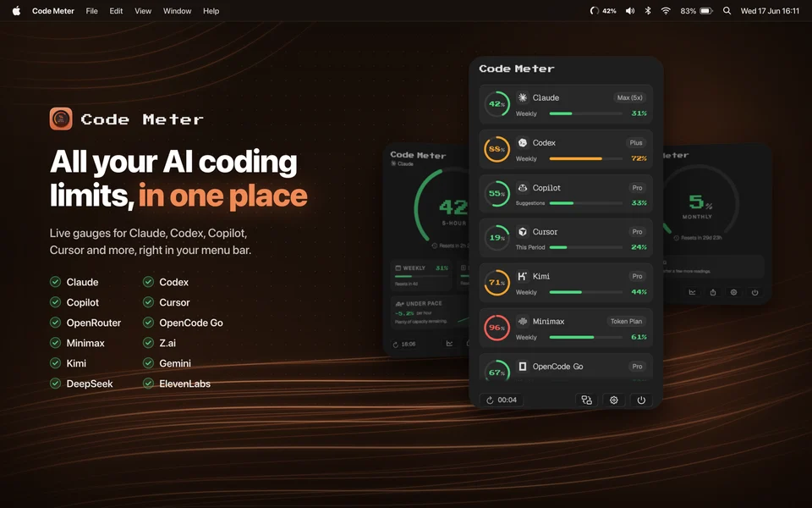
Task: Click Cursor's This Period progress bar
Action: pyautogui.click(x=585, y=247)
